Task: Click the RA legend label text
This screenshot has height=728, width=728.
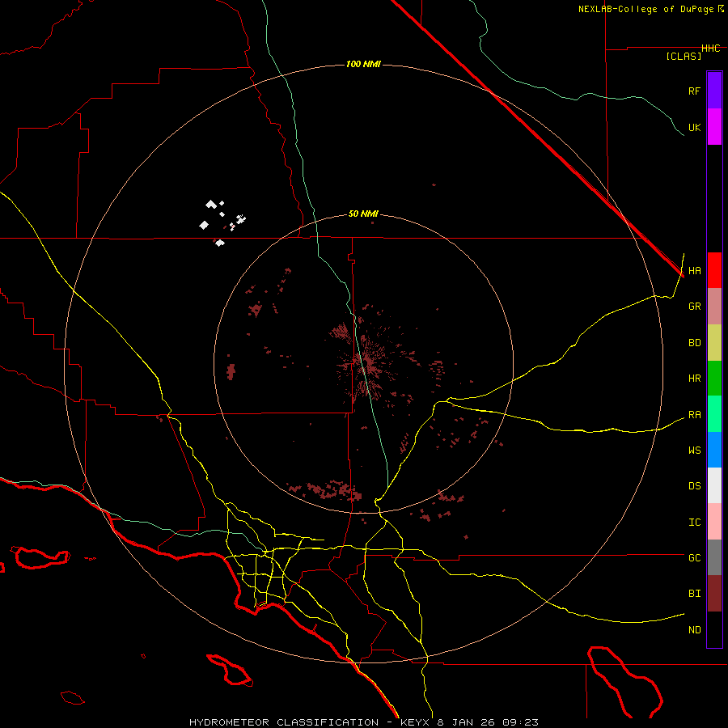Action: 694,414
